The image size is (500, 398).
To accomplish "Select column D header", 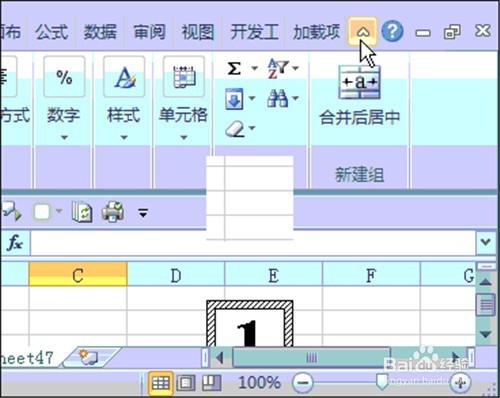I will [x=176, y=275].
